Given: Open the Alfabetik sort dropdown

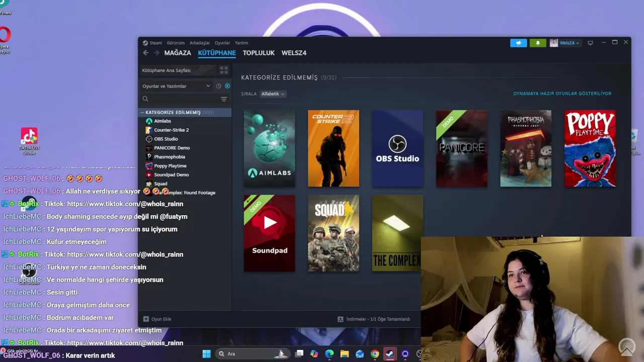Looking at the screenshot, I should pos(273,94).
